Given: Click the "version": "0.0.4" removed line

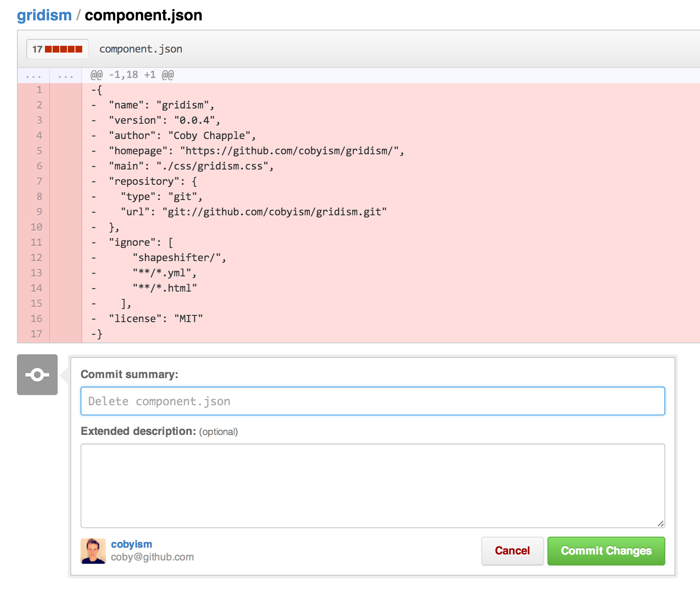Looking at the screenshot, I should 164,120.
